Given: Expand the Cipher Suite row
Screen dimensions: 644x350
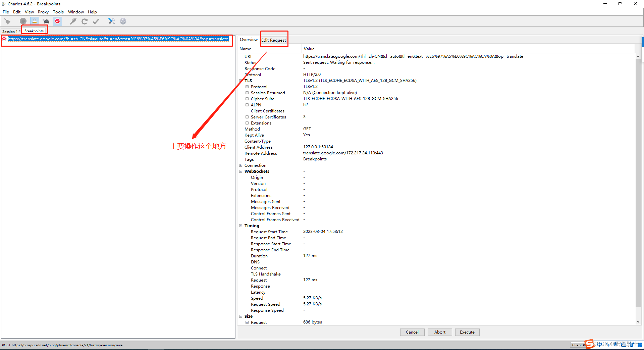Looking at the screenshot, I should click(x=247, y=99).
